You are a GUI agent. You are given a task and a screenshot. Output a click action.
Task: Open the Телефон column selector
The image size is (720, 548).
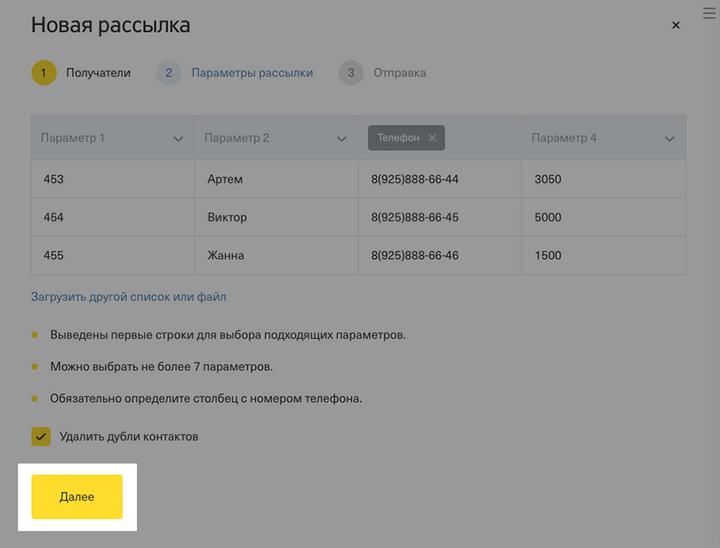(399, 138)
